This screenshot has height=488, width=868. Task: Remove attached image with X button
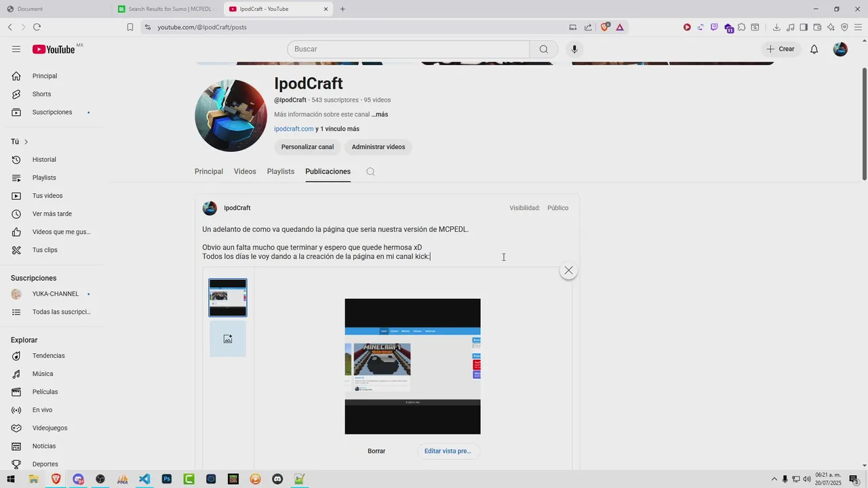coord(568,270)
